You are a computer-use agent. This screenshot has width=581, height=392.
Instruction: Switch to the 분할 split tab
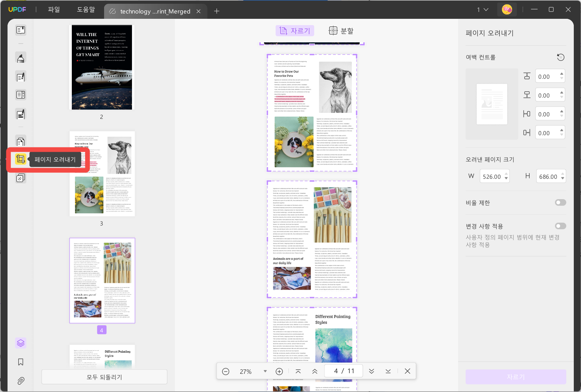tap(341, 31)
